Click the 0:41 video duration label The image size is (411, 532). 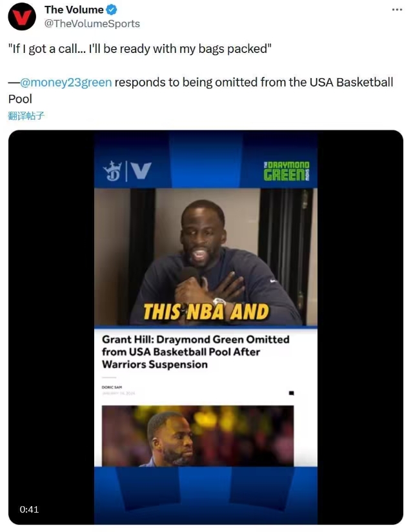(x=29, y=509)
